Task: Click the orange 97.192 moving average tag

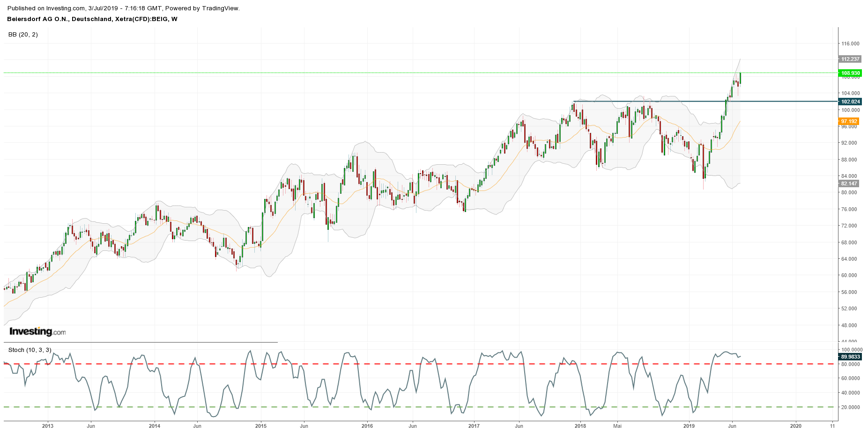Action: click(849, 121)
